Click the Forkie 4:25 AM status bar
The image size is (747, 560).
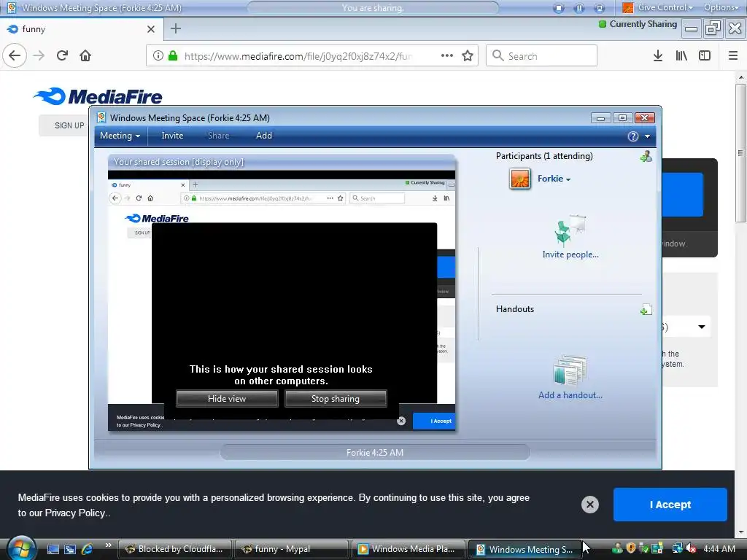[374, 452]
